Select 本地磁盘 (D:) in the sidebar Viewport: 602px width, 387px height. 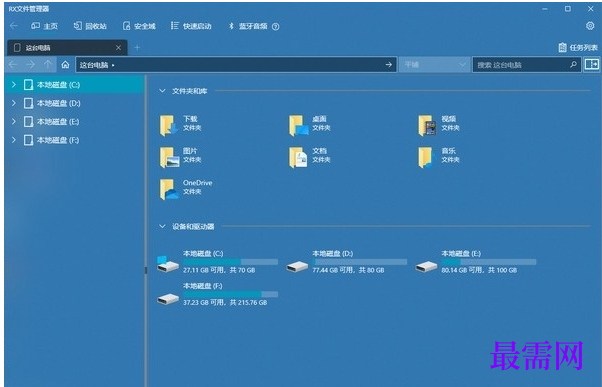pyautogui.click(x=75, y=103)
